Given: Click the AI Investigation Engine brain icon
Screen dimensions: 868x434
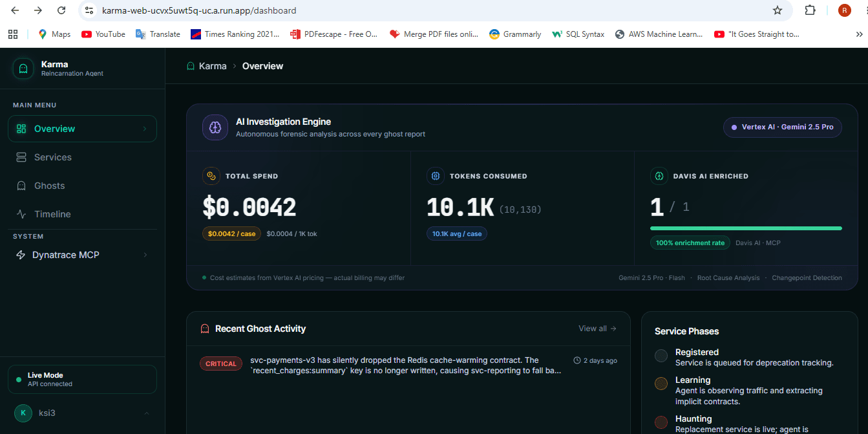Looking at the screenshot, I should 215,127.
